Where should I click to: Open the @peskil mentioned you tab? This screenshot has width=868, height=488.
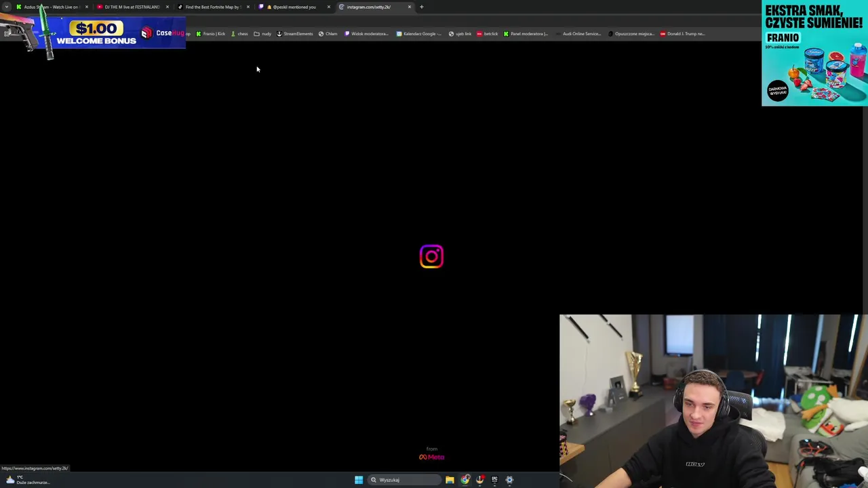coord(292,7)
